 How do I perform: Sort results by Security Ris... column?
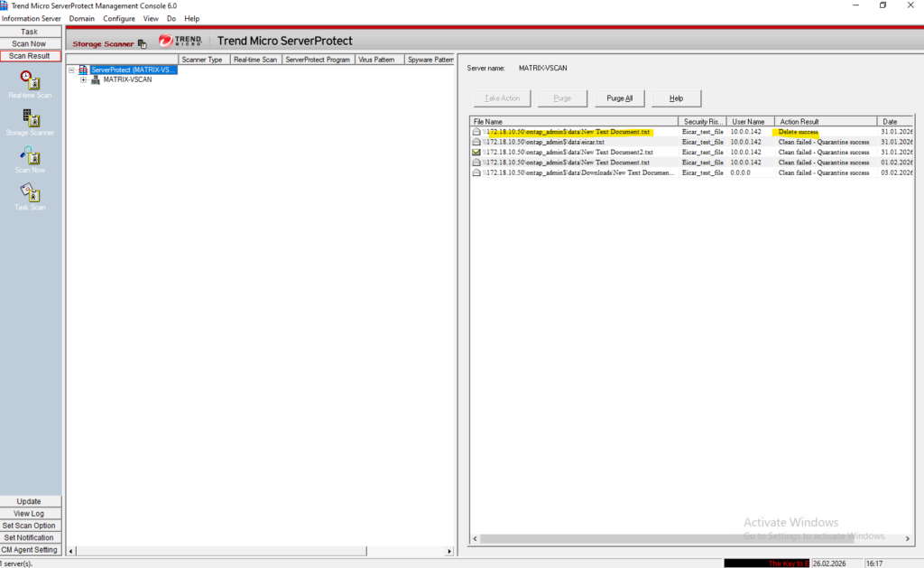point(702,122)
